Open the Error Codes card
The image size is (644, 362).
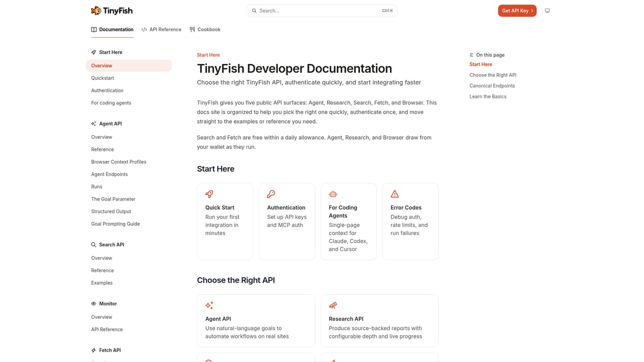pos(411,222)
